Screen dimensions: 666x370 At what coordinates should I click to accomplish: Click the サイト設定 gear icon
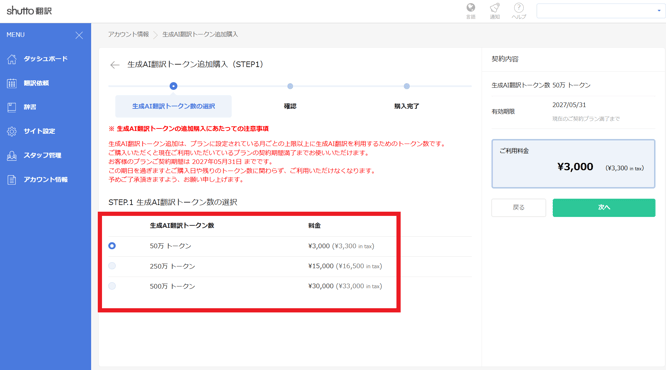12,131
